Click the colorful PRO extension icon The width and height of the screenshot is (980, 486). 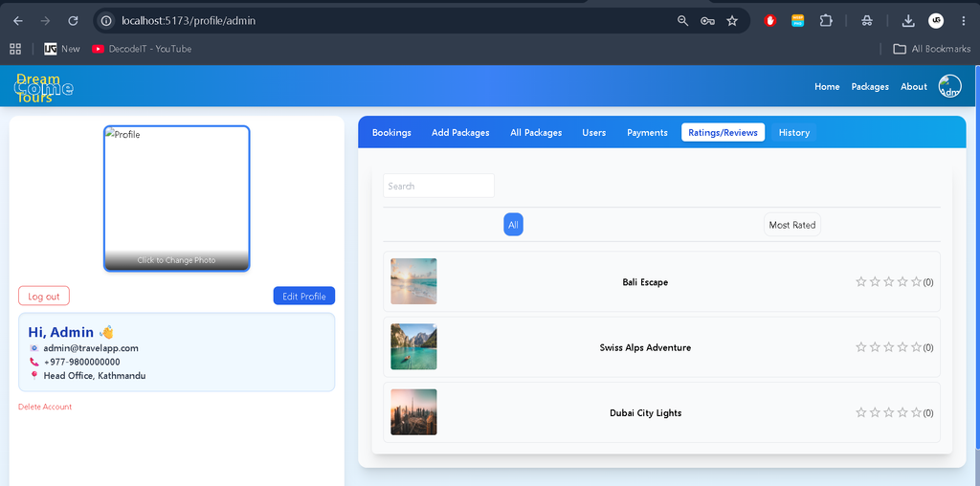pyautogui.click(x=797, y=21)
